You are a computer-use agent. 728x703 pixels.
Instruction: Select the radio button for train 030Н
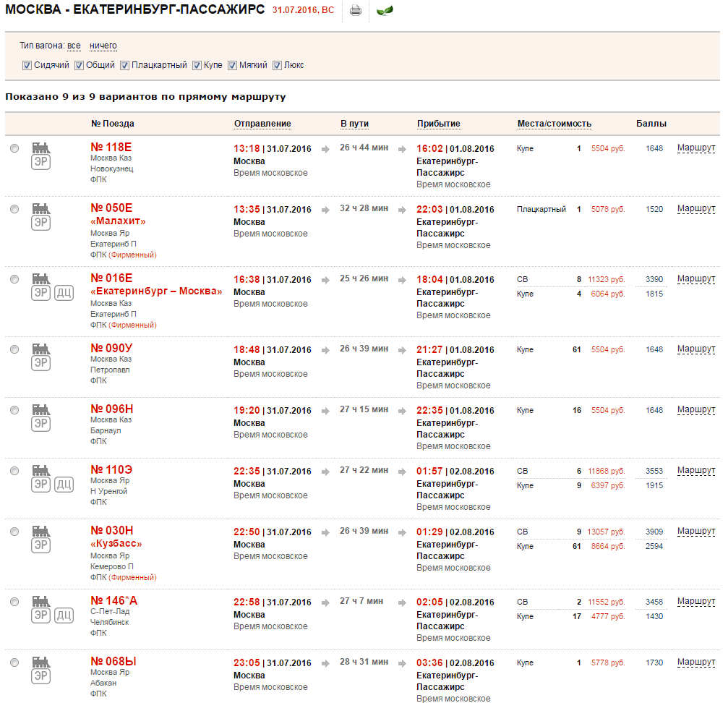click(x=14, y=532)
